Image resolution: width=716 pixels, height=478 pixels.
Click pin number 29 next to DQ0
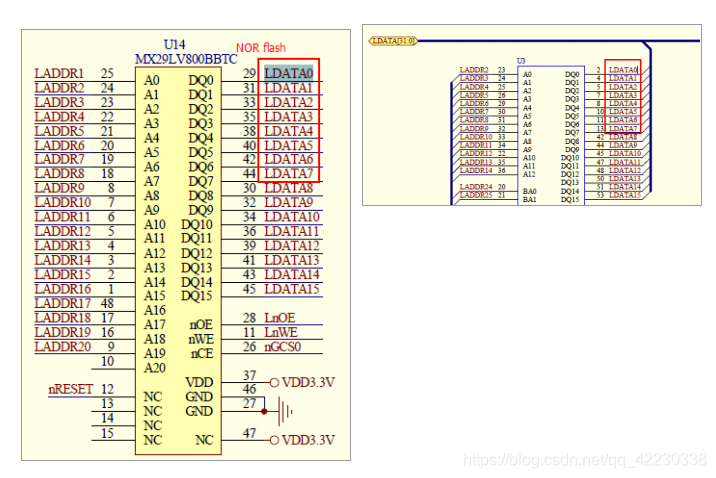pyautogui.click(x=249, y=74)
